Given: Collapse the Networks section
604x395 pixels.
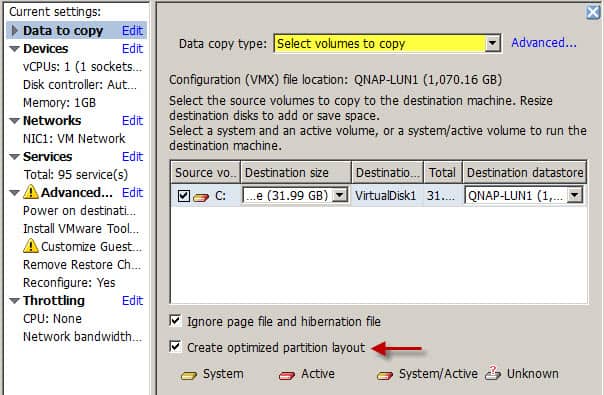Looking at the screenshot, I should click(15, 121).
